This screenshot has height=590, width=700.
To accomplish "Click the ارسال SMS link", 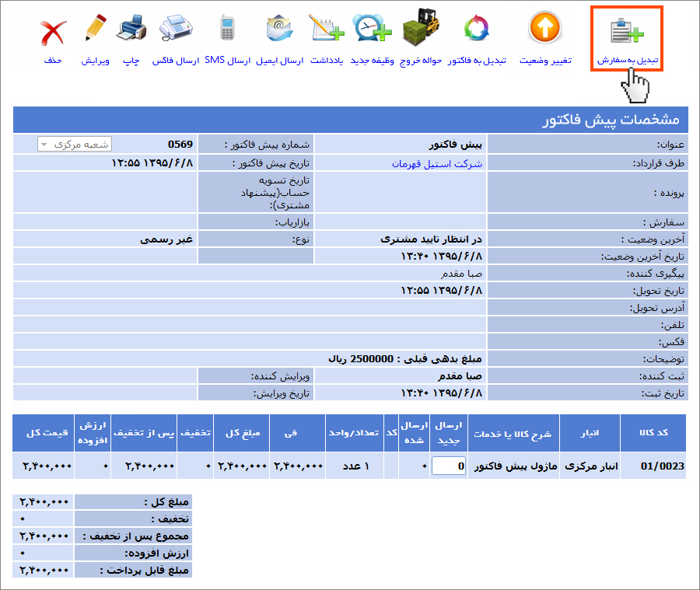I will click(x=228, y=61).
